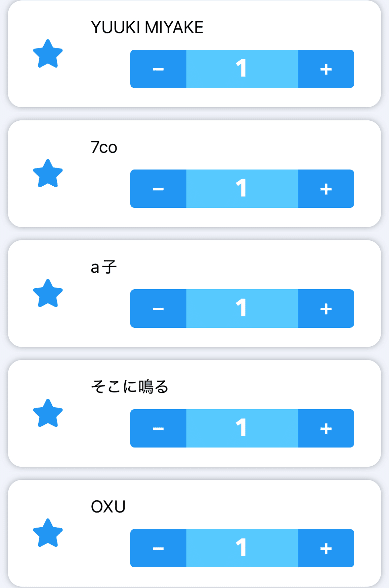Select the 7co artist name
This screenshot has width=389, height=588.
tap(104, 147)
